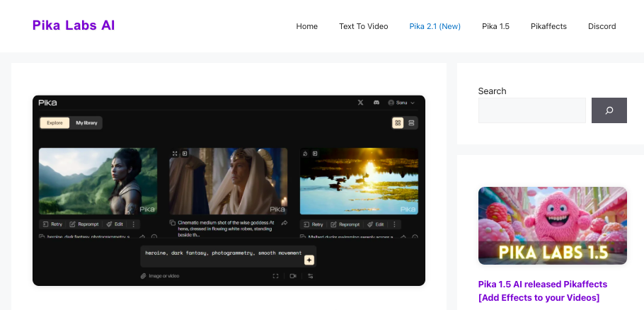The width and height of the screenshot is (644, 310).
Task: Expand the Sonu account dropdown chevron
Action: click(413, 103)
